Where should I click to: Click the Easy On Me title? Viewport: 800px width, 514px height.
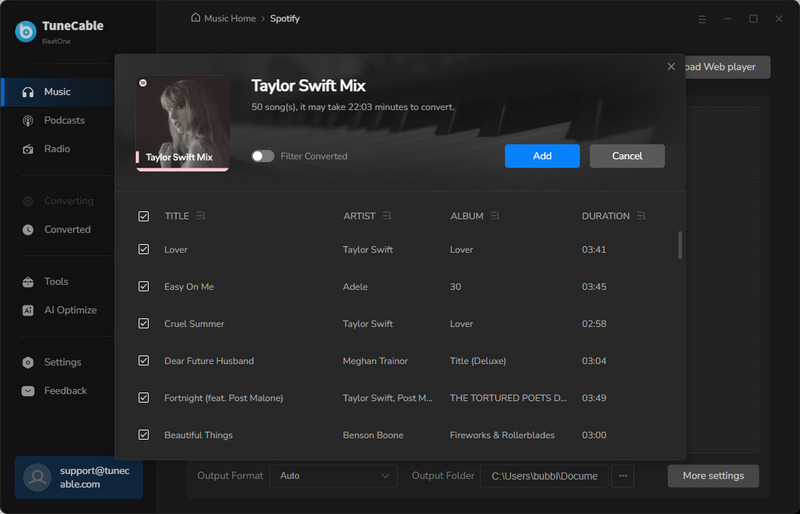pyautogui.click(x=189, y=287)
